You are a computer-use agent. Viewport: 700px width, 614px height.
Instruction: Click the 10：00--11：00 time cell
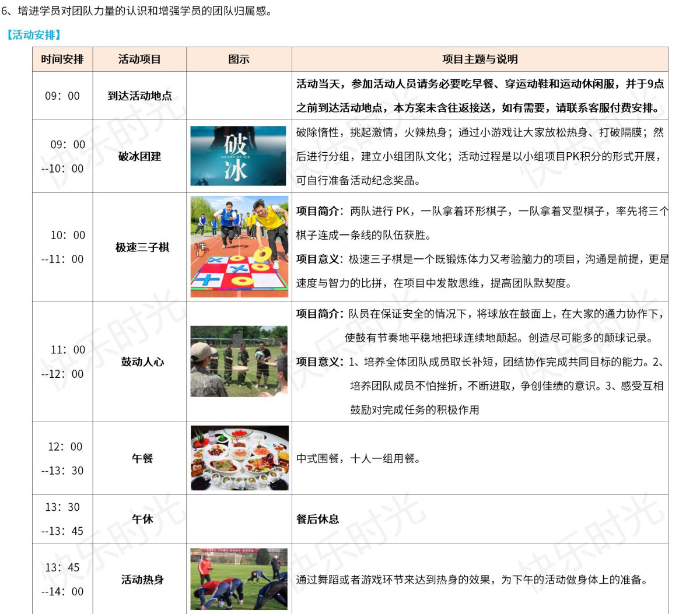[62, 247]
